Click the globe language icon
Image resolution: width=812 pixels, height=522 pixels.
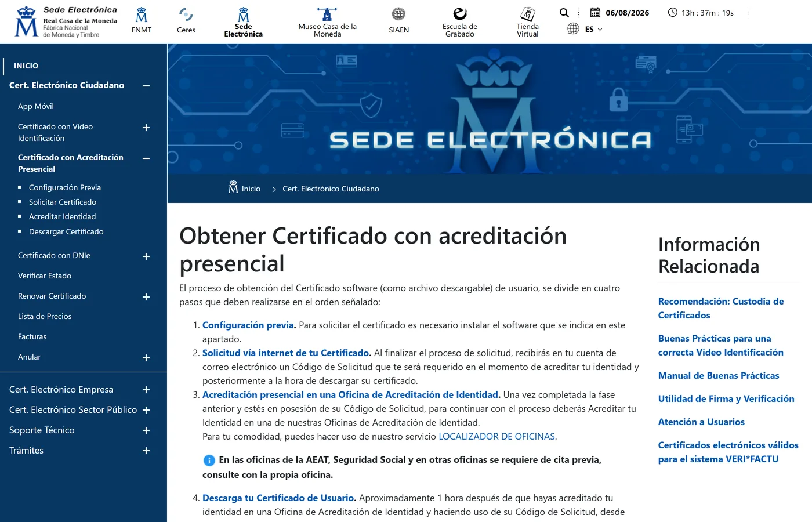pyautogui.click(x=573, y=28)
